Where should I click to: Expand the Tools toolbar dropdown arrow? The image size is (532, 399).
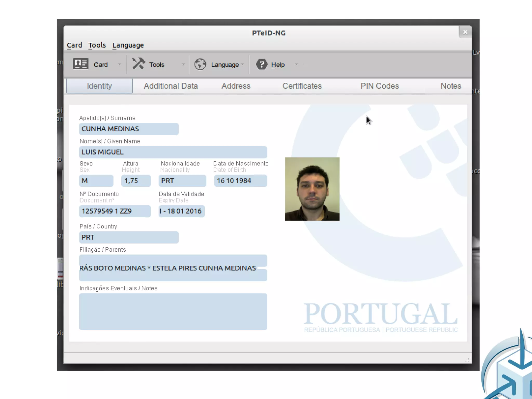183,64
